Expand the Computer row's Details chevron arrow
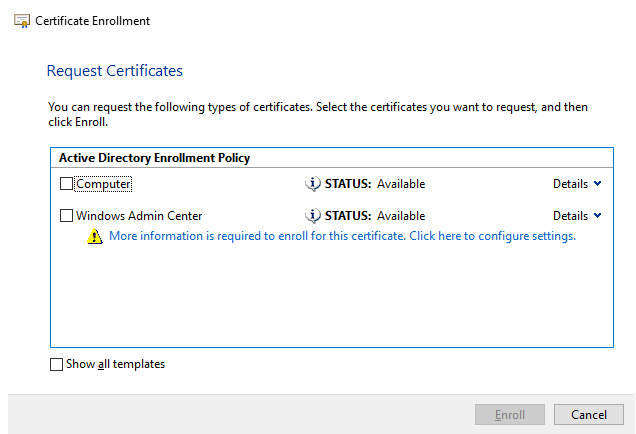Image resolution: width=636 pixels, height=434 pixels. click(597, 183)
